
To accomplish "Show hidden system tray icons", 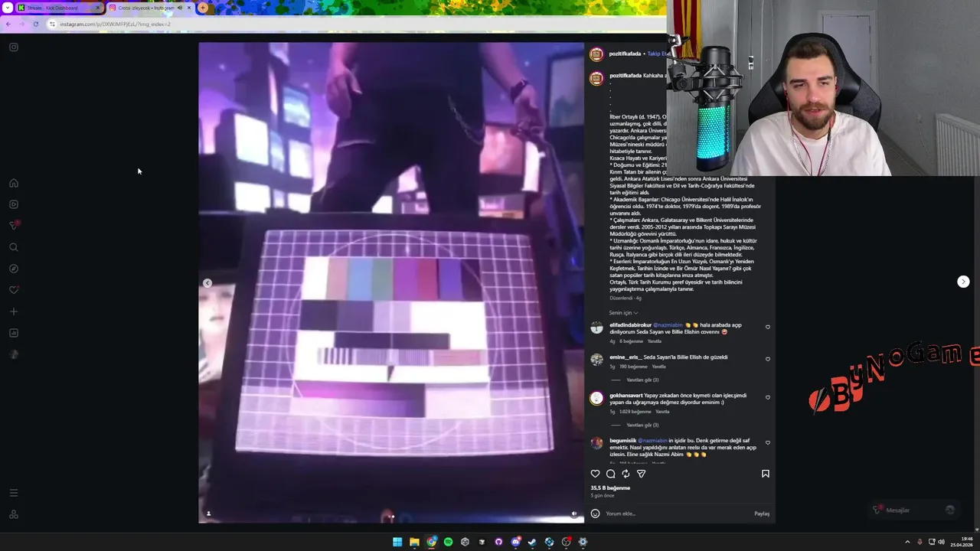I will [907, 542].
